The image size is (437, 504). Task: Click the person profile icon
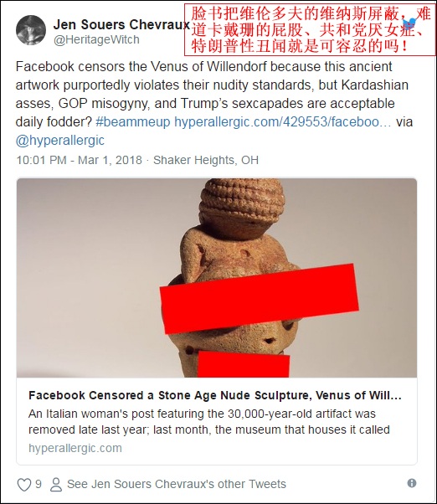pyautogui.click(x=56, y=485)
